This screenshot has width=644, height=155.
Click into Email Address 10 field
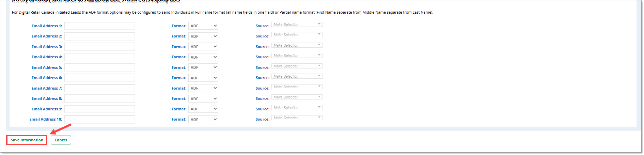pyautogui.click(x=99, y=119)
